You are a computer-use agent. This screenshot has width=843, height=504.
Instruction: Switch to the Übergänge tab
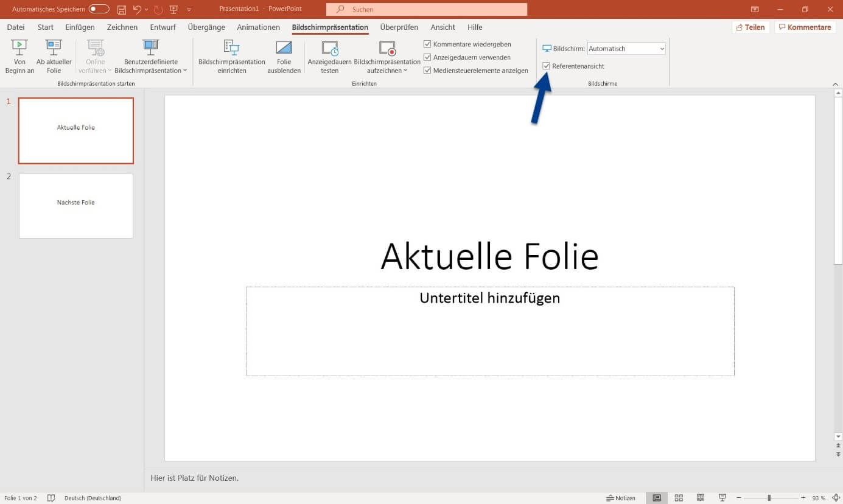pyautogui.click(x=206, y=27)
